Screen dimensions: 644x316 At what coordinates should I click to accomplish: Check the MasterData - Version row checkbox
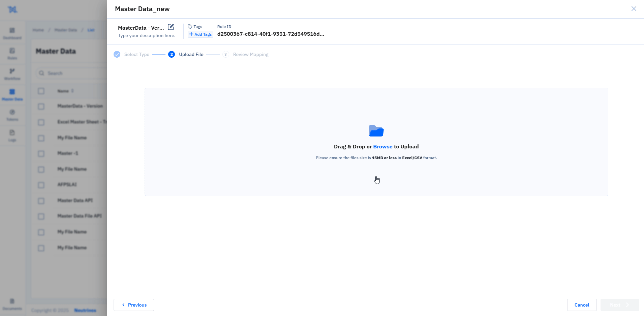41,107
